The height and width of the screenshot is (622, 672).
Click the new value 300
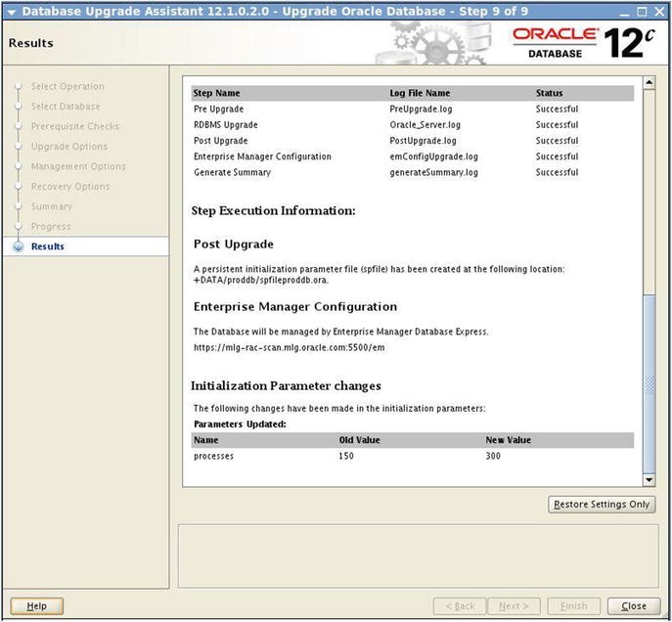[x=493, y=456]
